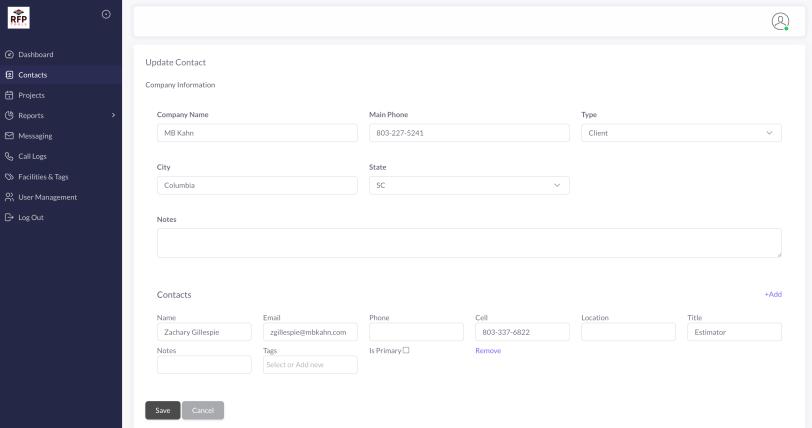This screenshot has width=812, height=428.
Task: Click into the Company Name field
Action: tap(257, 133)
